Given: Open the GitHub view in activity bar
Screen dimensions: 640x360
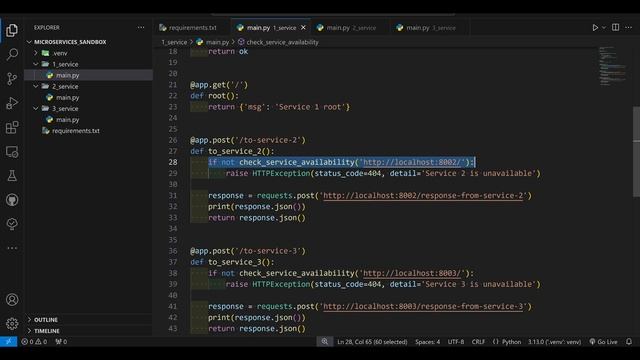Looking at the screenshot, I should pyautogui.click(x=12, y=200).
